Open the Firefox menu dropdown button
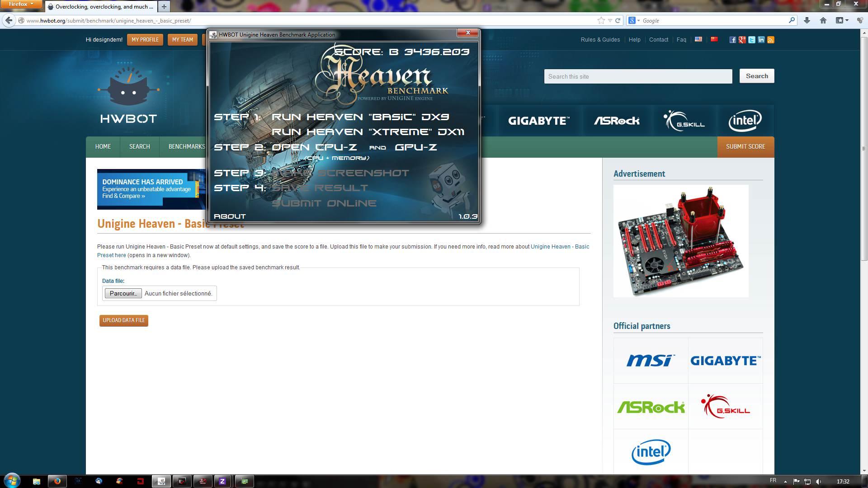This screenshot has height=488, width=868. pyautogui.click(x=21, y=4)
